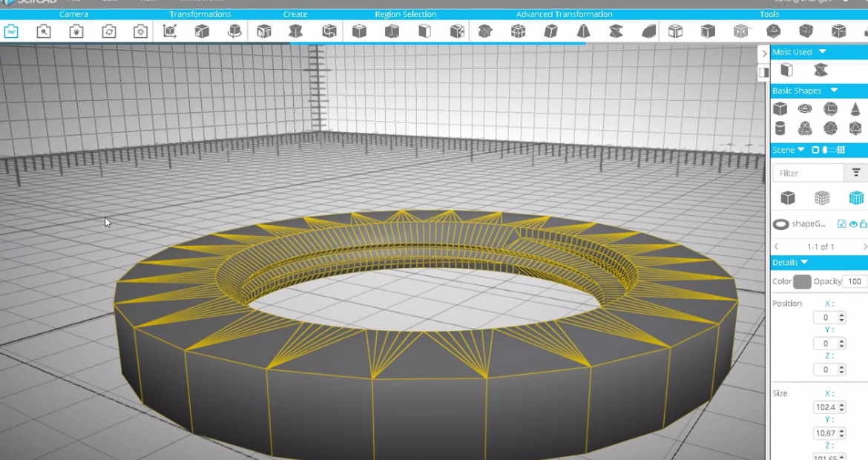Viewport: 868px width, 460px height.
Task: Switch to solid plus wireframe view mode
Action: 856,197
